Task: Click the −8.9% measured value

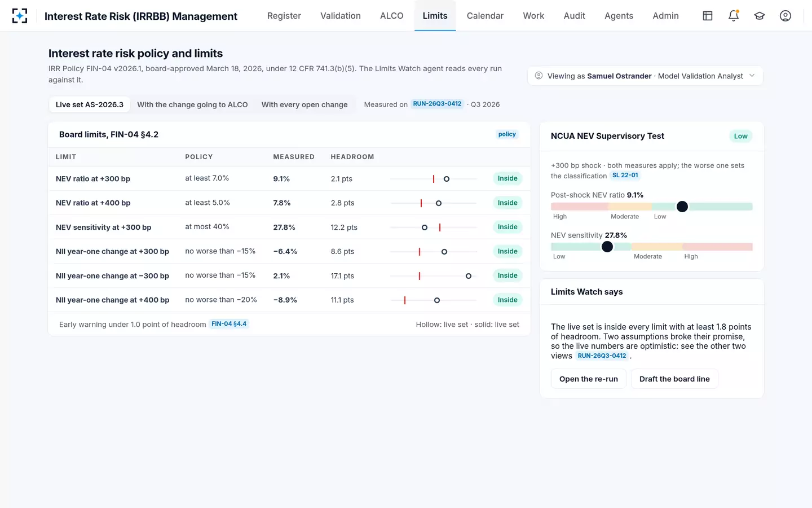Action: coord(285,300)
